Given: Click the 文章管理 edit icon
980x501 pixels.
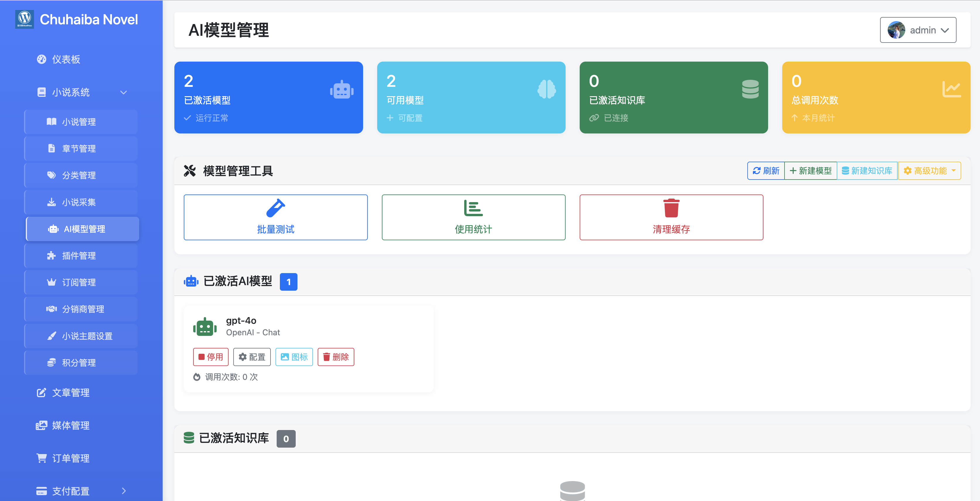Looking at the screenshot, I should click(41, 392).
